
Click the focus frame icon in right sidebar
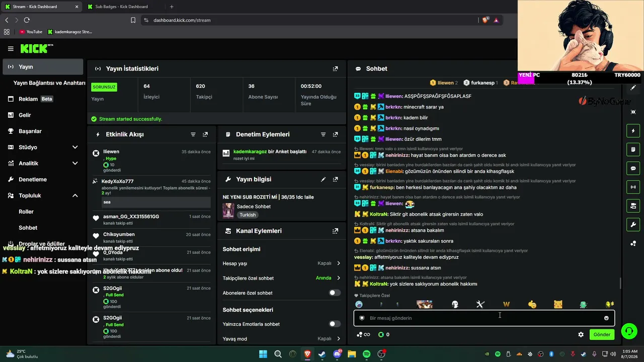[x=633, y=112]
